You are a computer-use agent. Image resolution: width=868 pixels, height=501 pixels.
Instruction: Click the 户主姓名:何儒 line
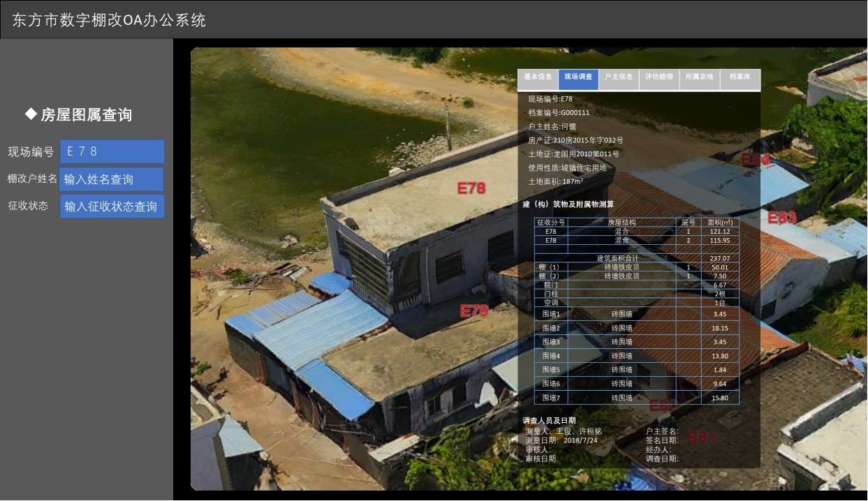point(552,126)
